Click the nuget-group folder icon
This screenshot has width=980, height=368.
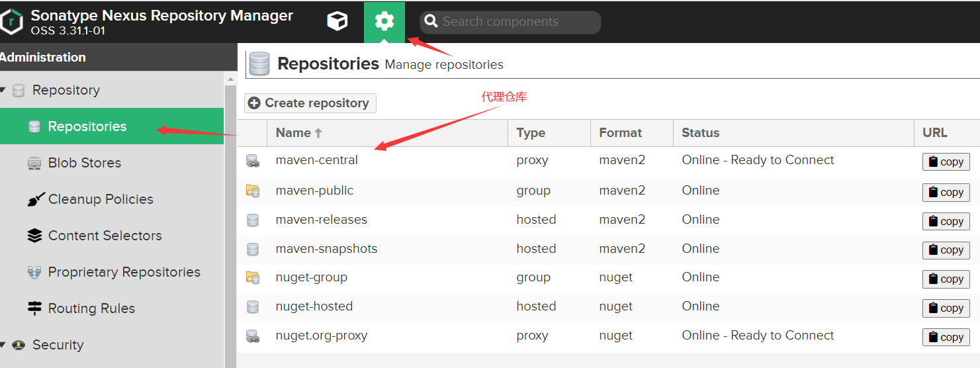pos(252,278)
